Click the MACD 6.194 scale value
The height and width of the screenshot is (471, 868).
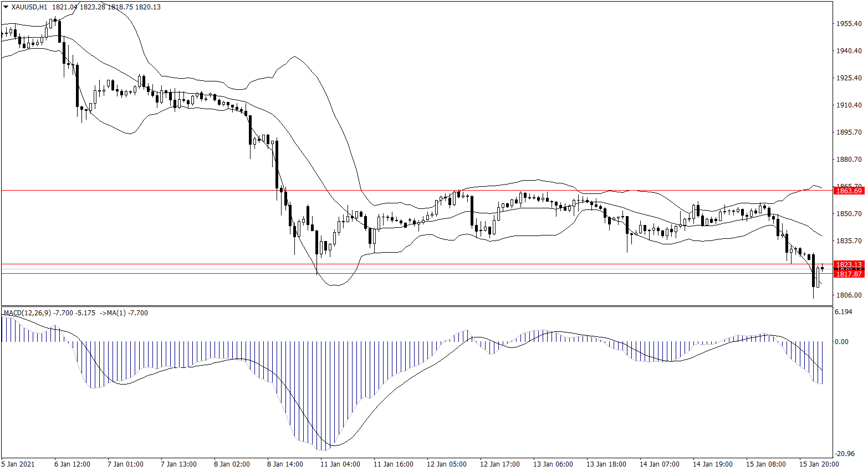click(843, 312)
